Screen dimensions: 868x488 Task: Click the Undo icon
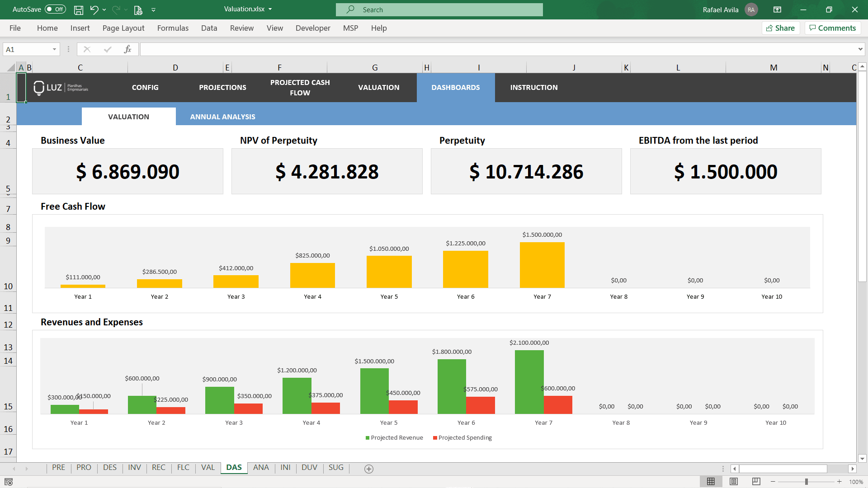click(94, 9)
